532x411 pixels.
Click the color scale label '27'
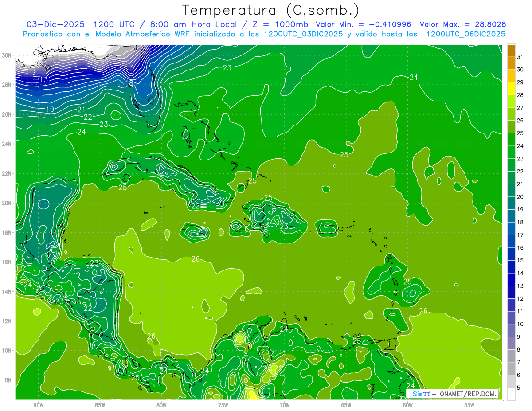520,107
